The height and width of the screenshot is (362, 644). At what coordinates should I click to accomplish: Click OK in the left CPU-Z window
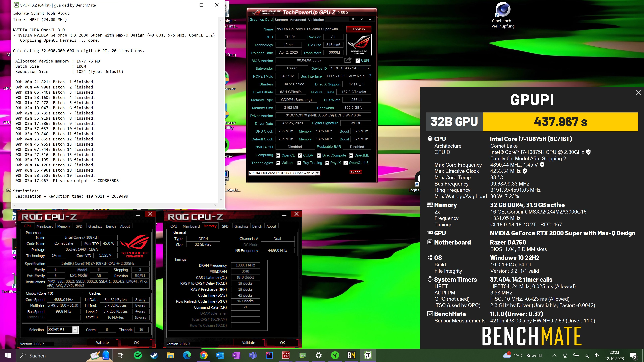[136, 343]
